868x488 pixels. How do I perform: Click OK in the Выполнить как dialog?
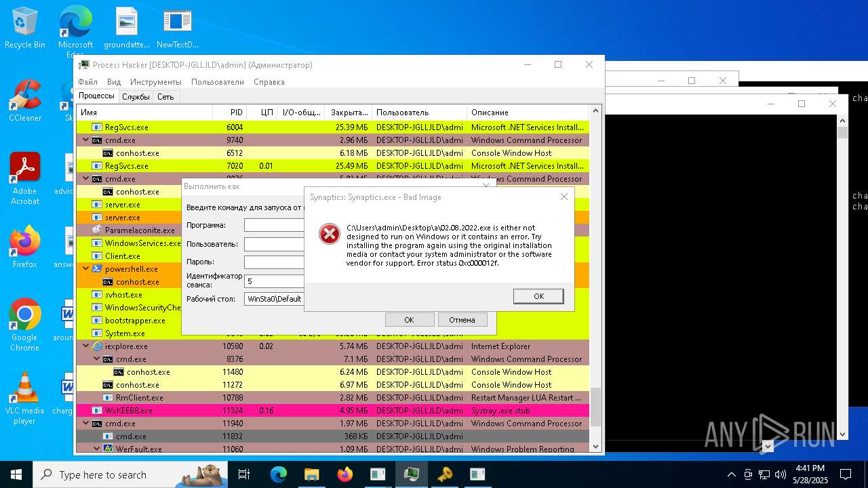(x=409, y=320)
